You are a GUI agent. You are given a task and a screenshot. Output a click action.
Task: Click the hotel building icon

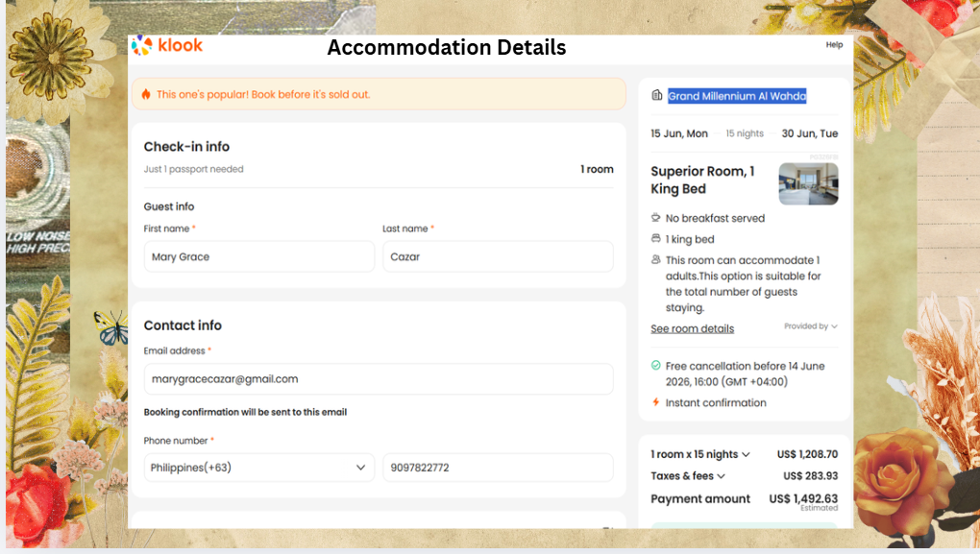pyautogui.click(x=656, y=96)
